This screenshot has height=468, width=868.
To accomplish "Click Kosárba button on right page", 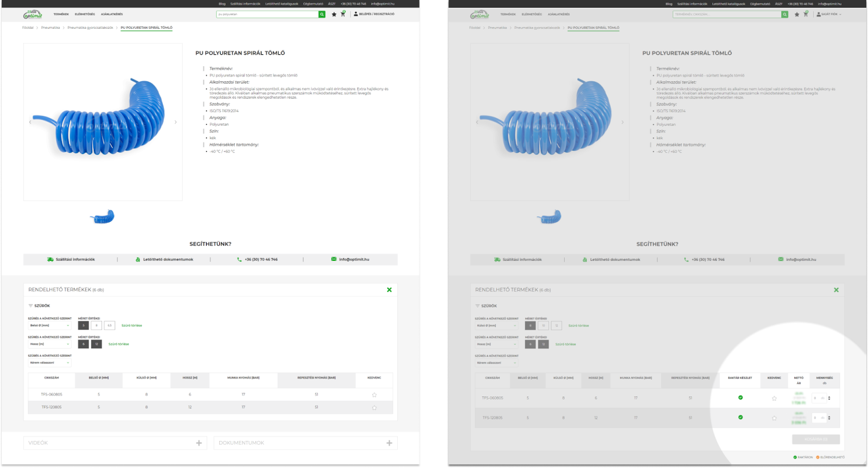I will pyautogui.click(x=816, y=439).
